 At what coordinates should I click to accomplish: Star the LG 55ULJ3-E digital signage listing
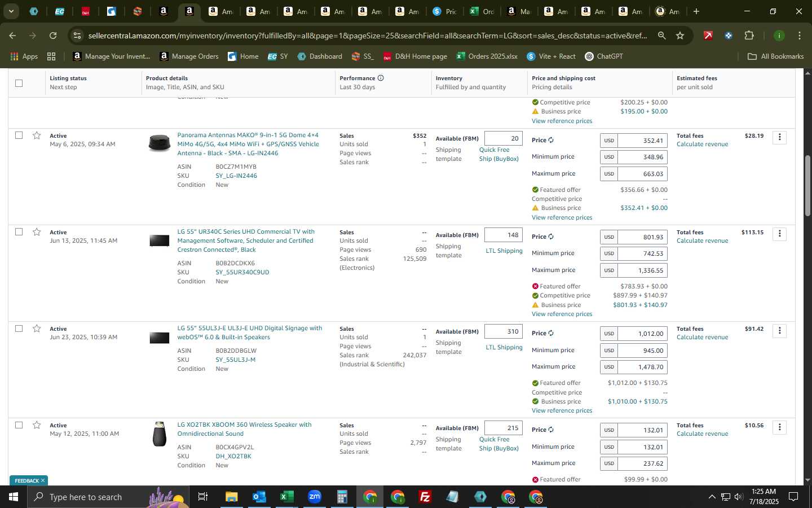point(37,329)
